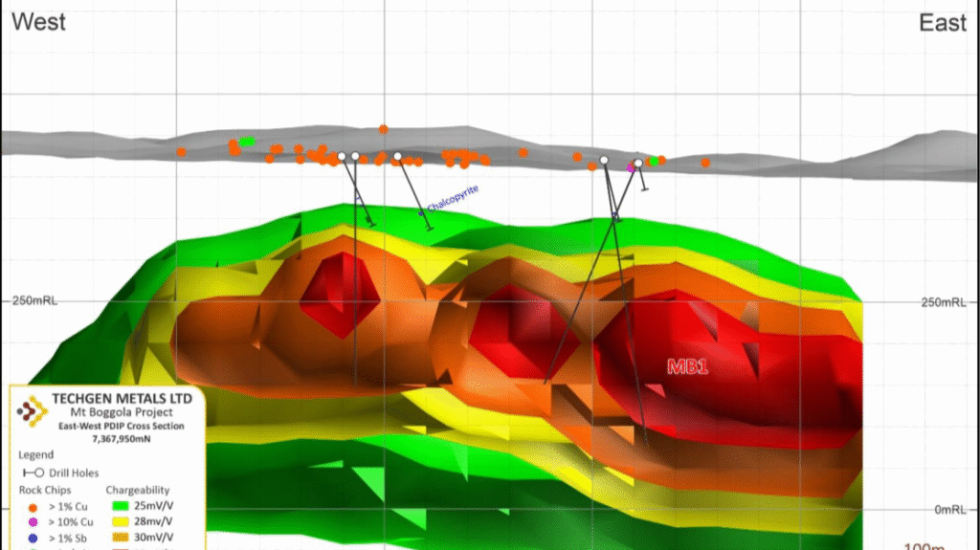This screenshot has height=550, width=980.
Task: Click the West direction label
Action: (38, 22)
